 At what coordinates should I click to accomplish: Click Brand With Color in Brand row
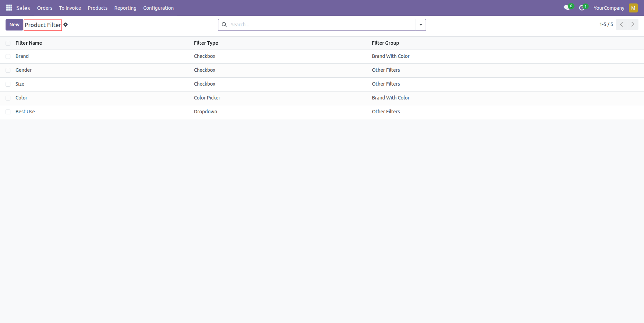[391, 56]
